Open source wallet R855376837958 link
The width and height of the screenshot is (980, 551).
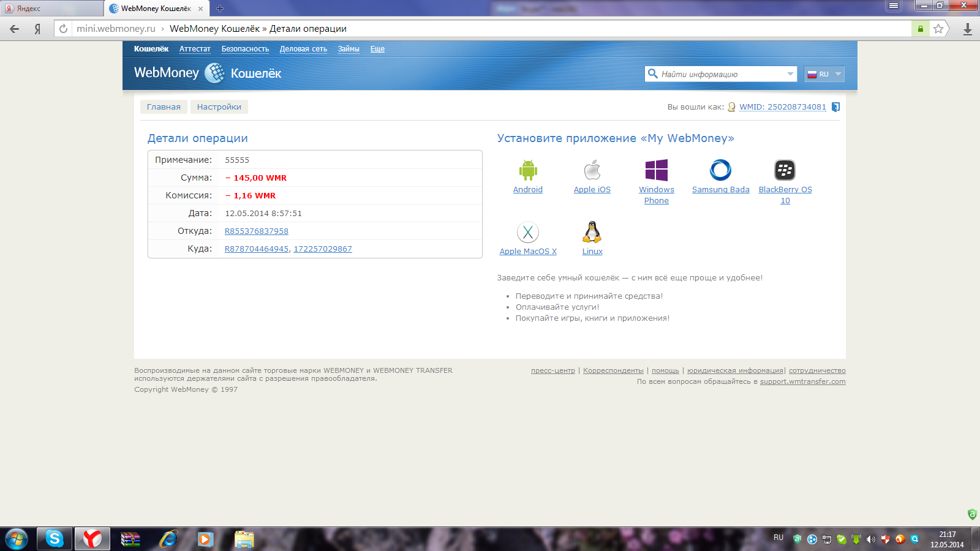257,231
